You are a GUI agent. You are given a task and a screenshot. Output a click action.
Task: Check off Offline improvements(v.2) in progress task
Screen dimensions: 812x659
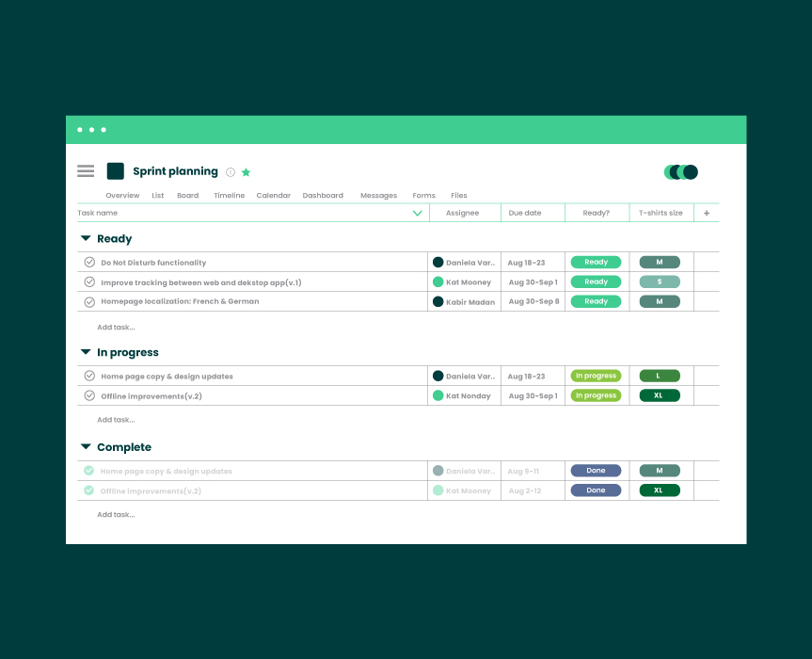pyautogui.click(x=89, y=395)
